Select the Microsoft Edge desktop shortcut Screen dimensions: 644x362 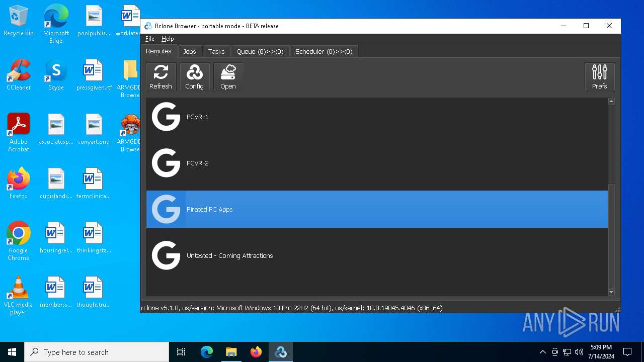(x=56, y=24)
